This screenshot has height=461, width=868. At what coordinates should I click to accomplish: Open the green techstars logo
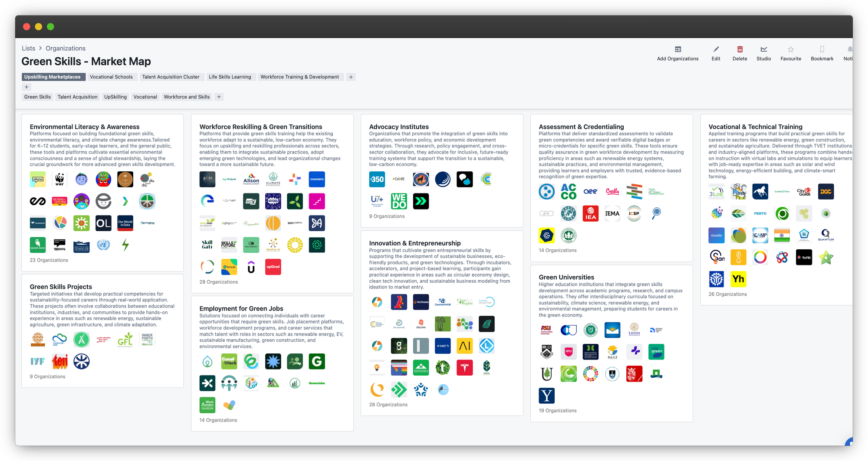[421, 368]
